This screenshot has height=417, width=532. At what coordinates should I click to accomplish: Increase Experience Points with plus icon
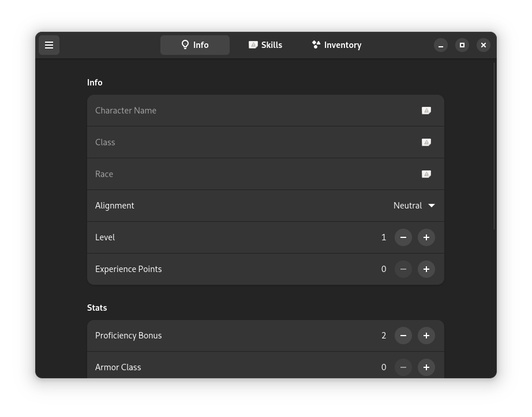tap(426, 269)
